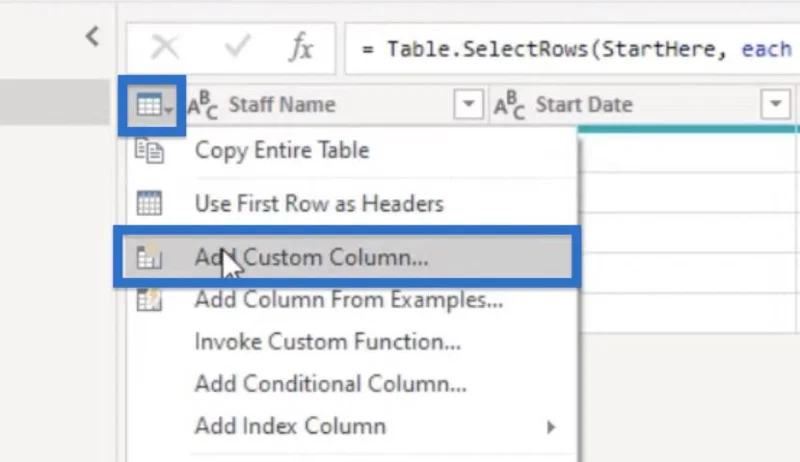Image resolution: width=800 pixels, height=462 pixels.
Task: Confirm formula with checkmark icon
Action: pos(238,46)
